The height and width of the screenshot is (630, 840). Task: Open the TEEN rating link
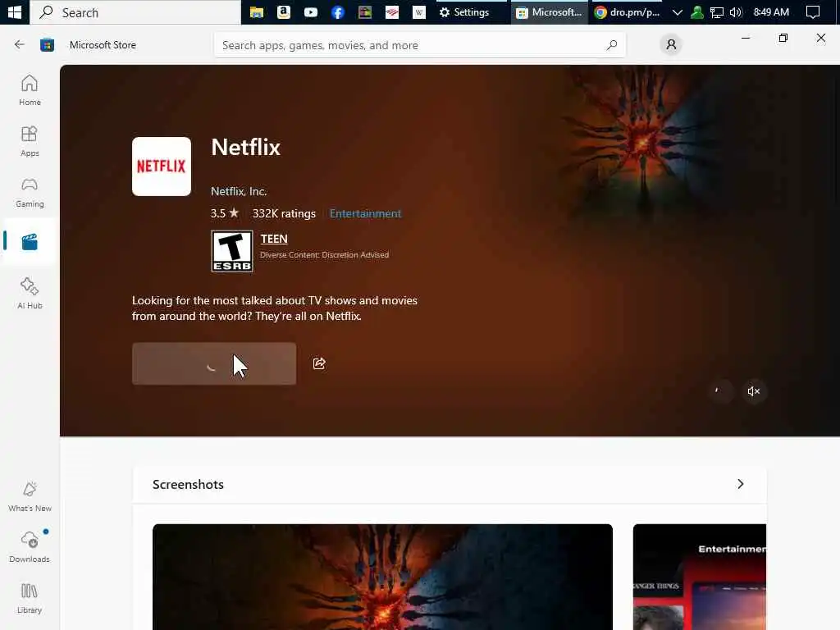tap(274, 239)
